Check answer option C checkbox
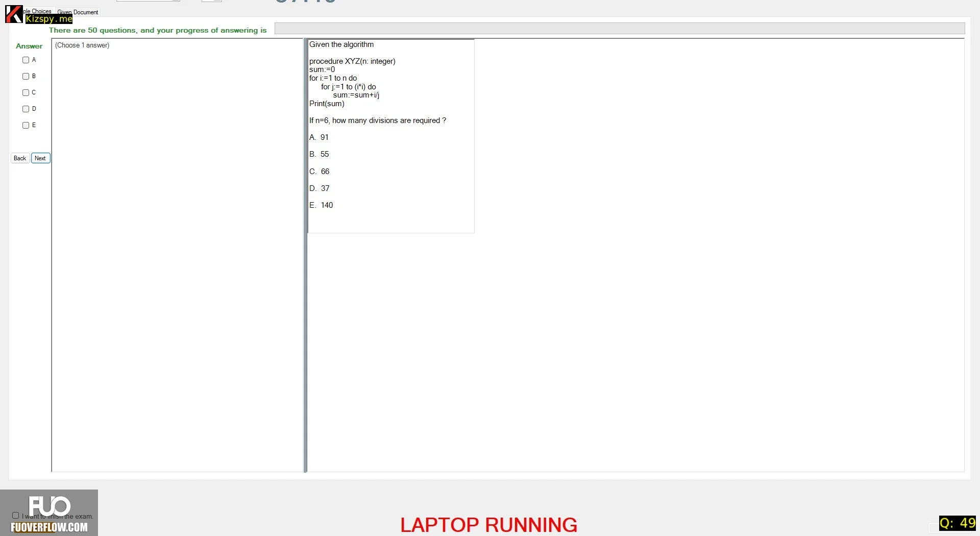This screenshot has height=536, width=980. 26,93
